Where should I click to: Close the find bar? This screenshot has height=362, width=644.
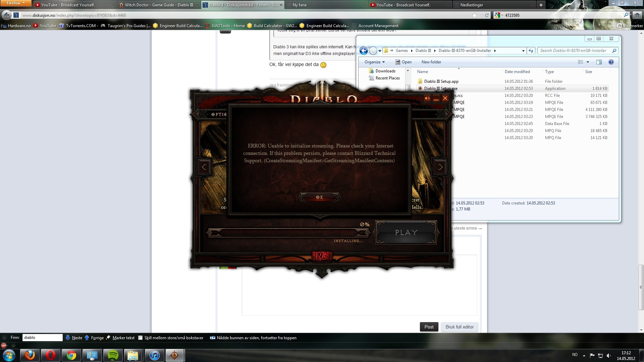pyautogui.click(x=4, y=338)
